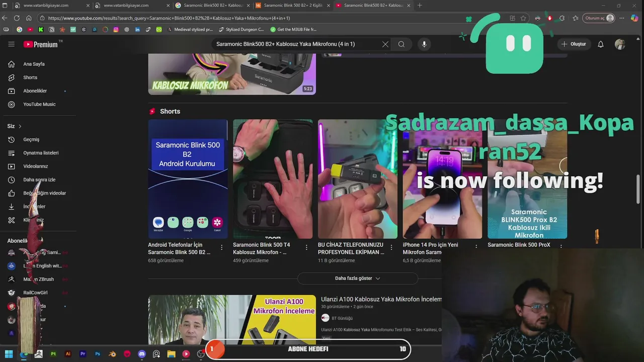Reload the page with refresh button
The width and height of the screenshot is (644, 362).
17,18
